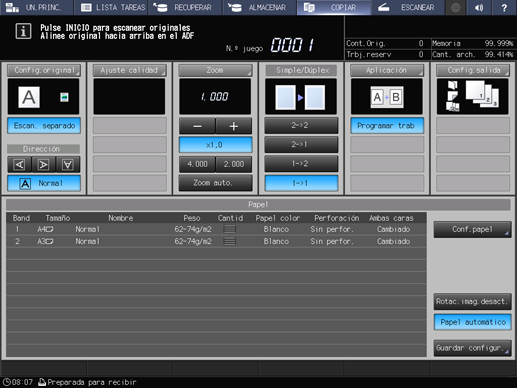517x388 pixels.
Task: Click the Cant. arch. 99.414% indicator
Action: (472, 54)
